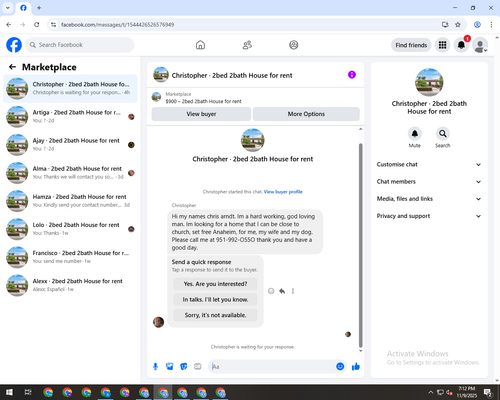Viewport: 500px width, 400px height.
Task: Click the Search Facebook field
Action: click(80, 45)
